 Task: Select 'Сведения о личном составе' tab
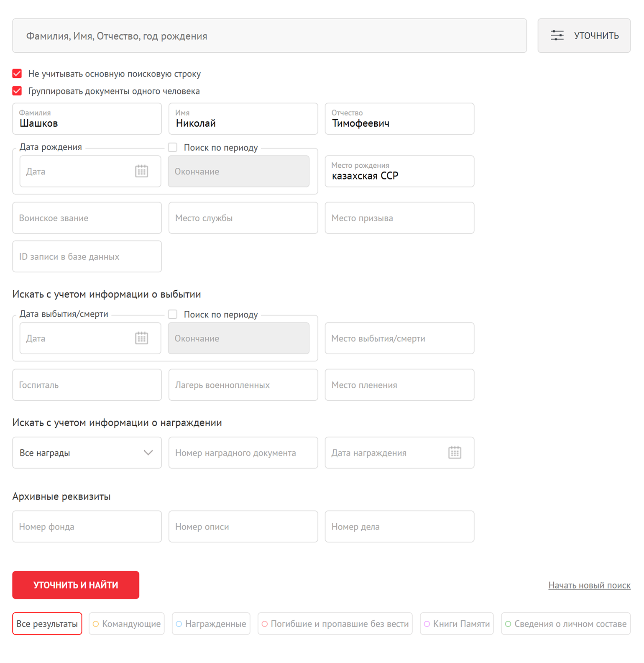(x=566, y=624)
